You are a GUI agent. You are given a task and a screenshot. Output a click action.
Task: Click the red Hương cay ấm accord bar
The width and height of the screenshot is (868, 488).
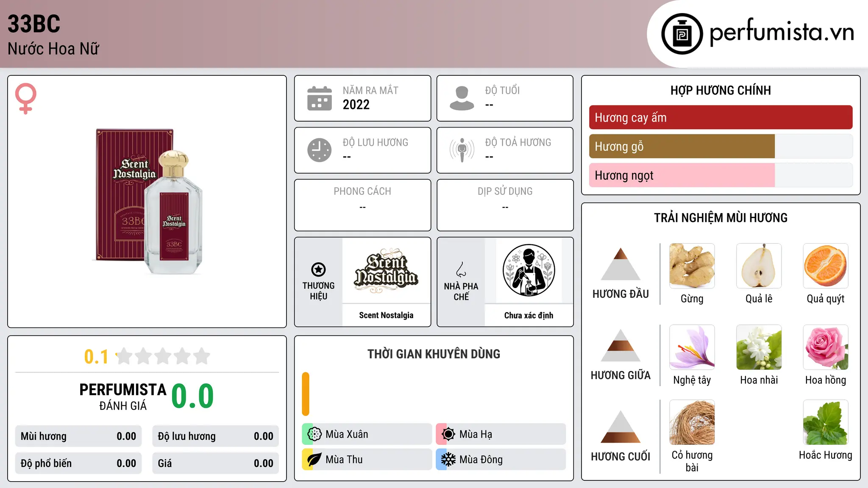[x=721, y=117]
